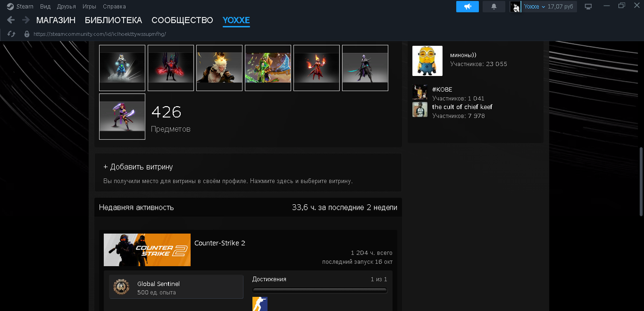644x311 pixels.
Task: Click the 1 204 ч. всего text
Action: pyautogui.click(x=372, y=253)
